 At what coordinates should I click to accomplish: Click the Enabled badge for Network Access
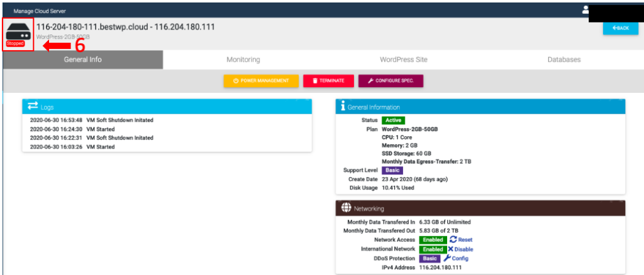coord(433,240)
